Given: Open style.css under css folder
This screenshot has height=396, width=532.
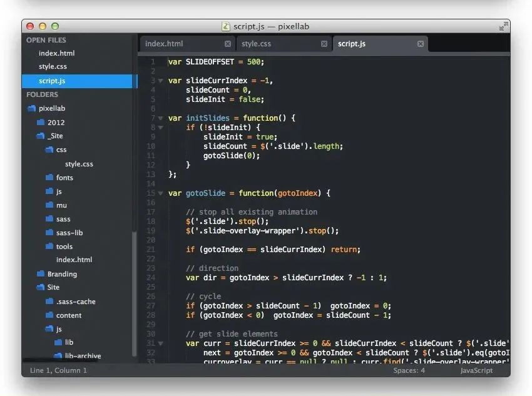Looking at the screenshot, I should [x=79, y=164].
